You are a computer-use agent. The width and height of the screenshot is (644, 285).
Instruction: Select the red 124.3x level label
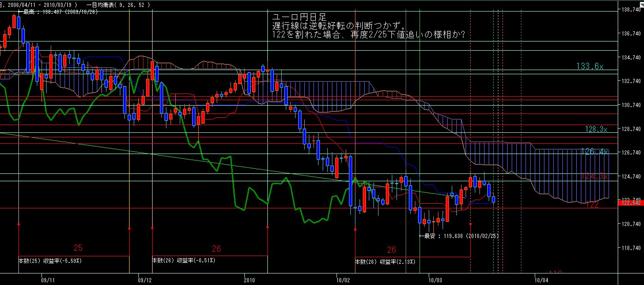[x=594, y=176]
